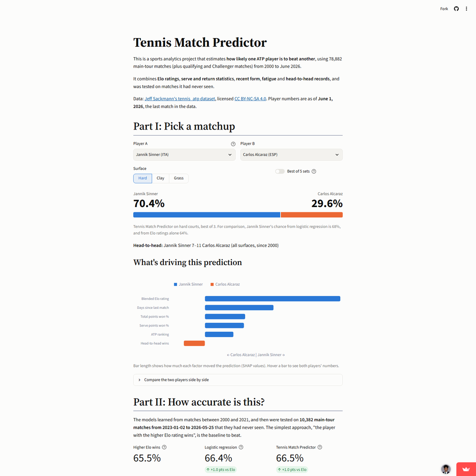
Task: Show help tooltip for Player A
Action: (233, 144)
